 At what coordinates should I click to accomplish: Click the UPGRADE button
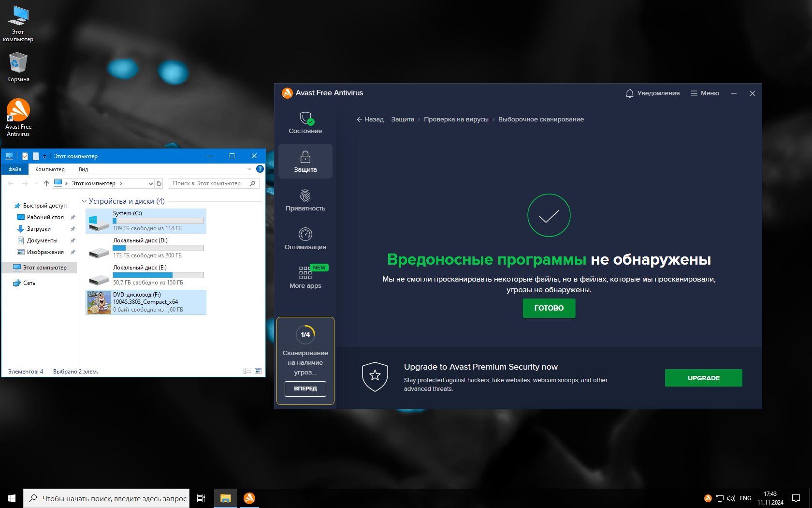[x=704, y=378]
